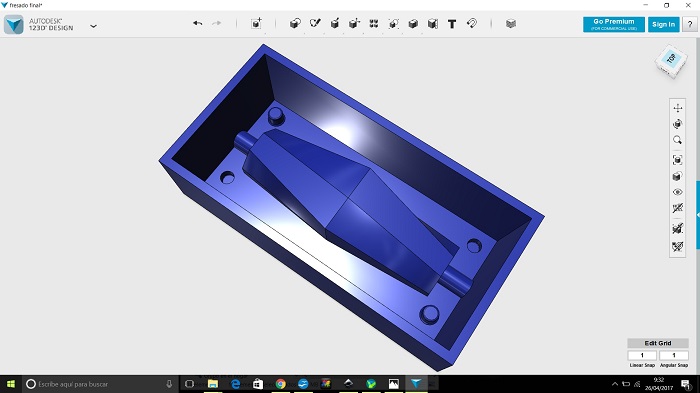Open the notification center icon

pos(686,384)
